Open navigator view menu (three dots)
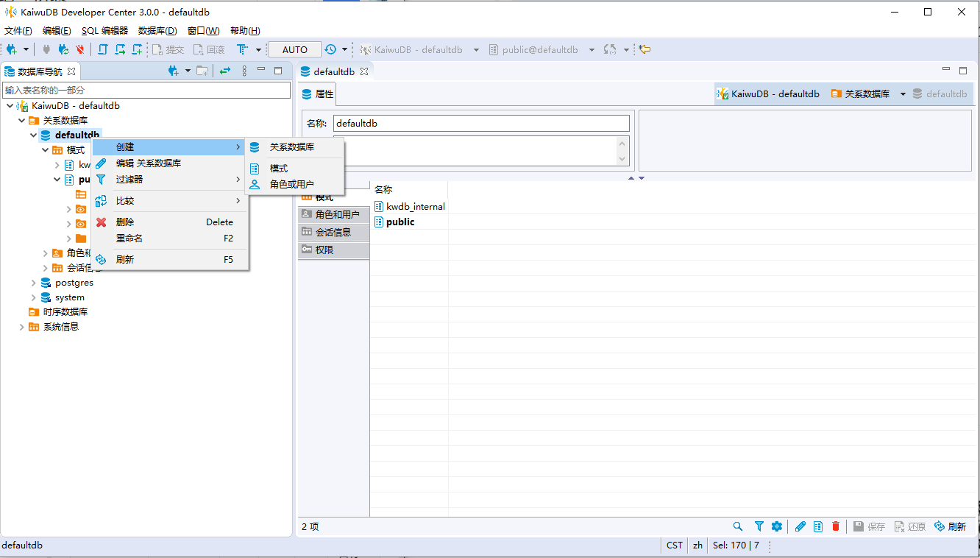This screenshot has width=980, height=558. pos(245,71)
